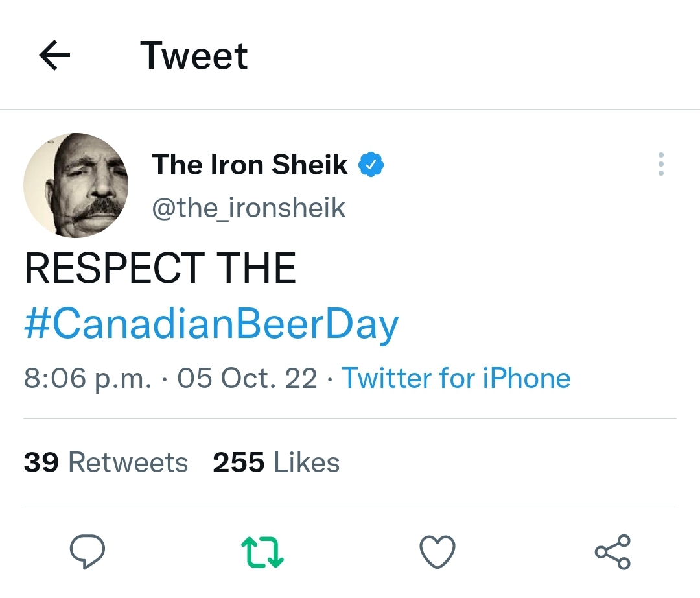Viewport: 700px width, 598px height.
Task: Open the @the_ironsheik handle
Action: (x=248, y=208)
